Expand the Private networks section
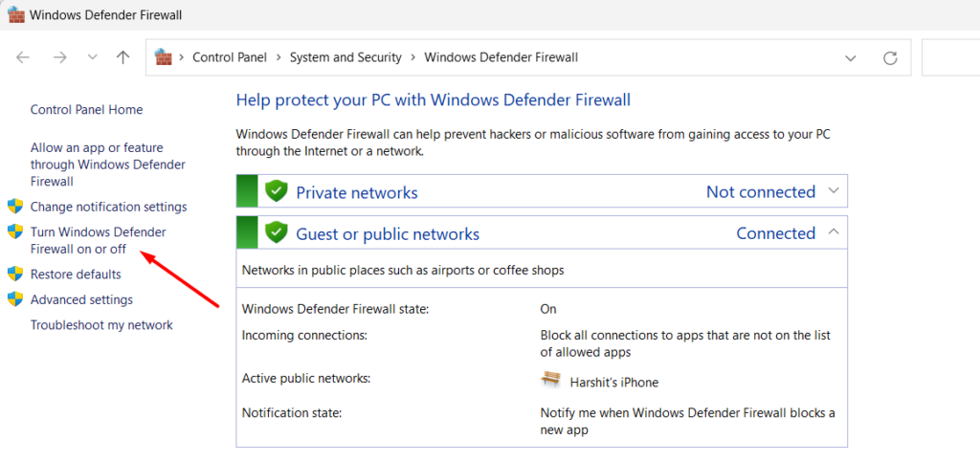 [834, 191]
